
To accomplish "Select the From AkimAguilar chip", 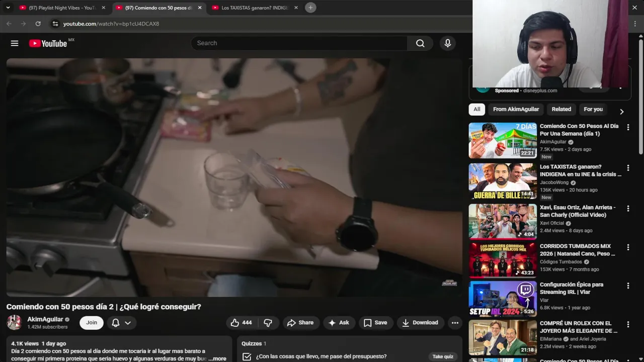I will click(516, 109).
